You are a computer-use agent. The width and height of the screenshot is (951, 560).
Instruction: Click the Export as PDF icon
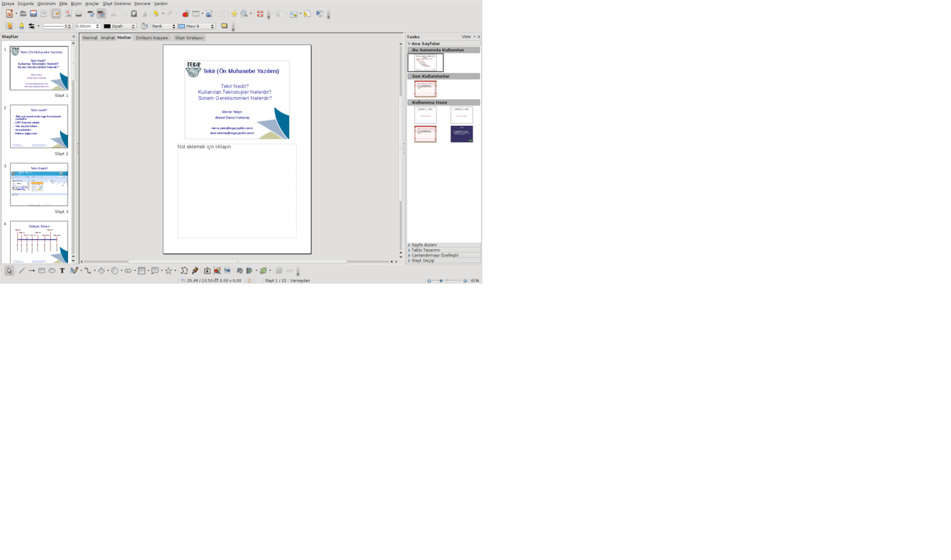[x=68, y=14]
